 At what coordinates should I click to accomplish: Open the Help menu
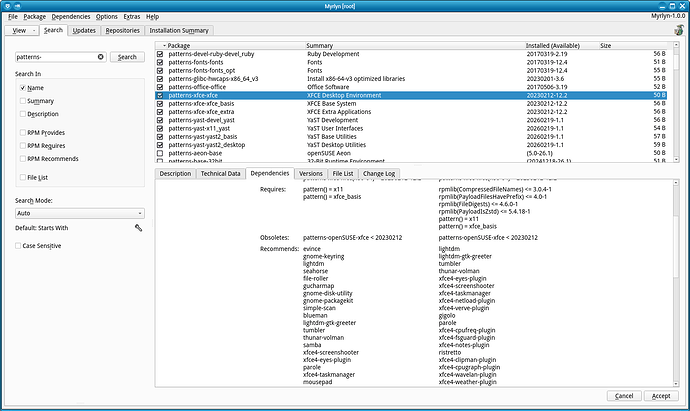click(x=152, y=17)
